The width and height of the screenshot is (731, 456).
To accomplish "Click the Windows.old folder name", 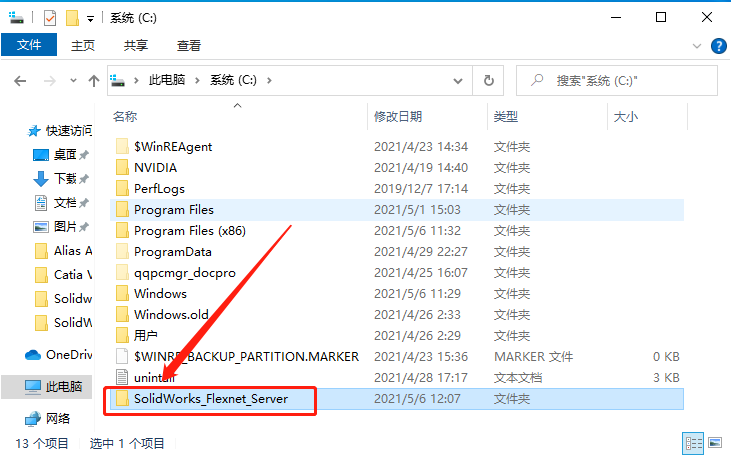I will tap(171, 314).
